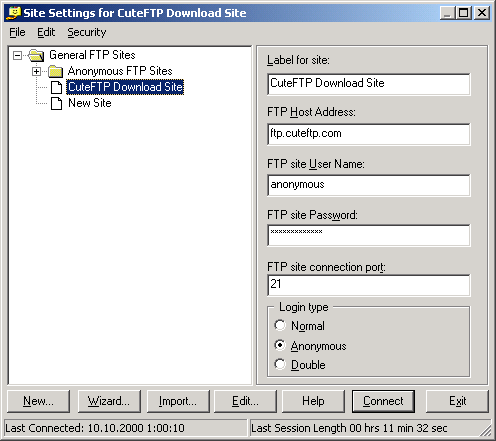
Task: Expand the Anonymous FTP Sites folder
Action: (x=37, y=71)
